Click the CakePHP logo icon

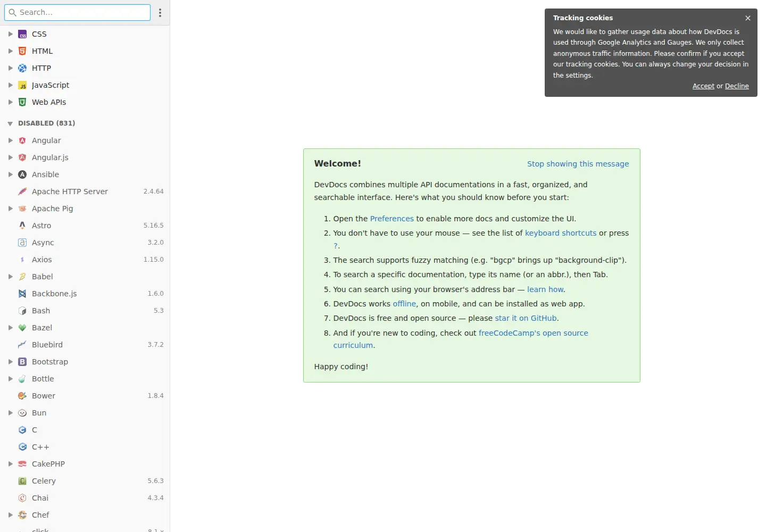[22, 464]
